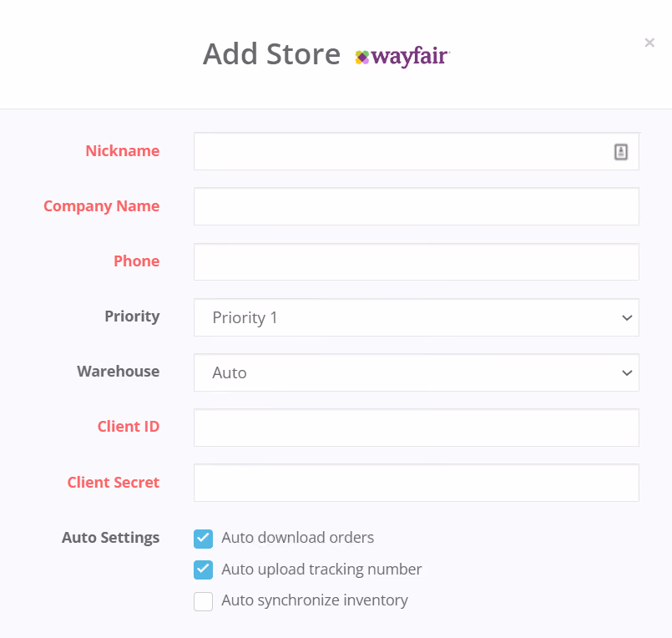Viewport: 672px width, 638px height.
Task: Click the Auto upload tracking number label
Action: [321, 570]
